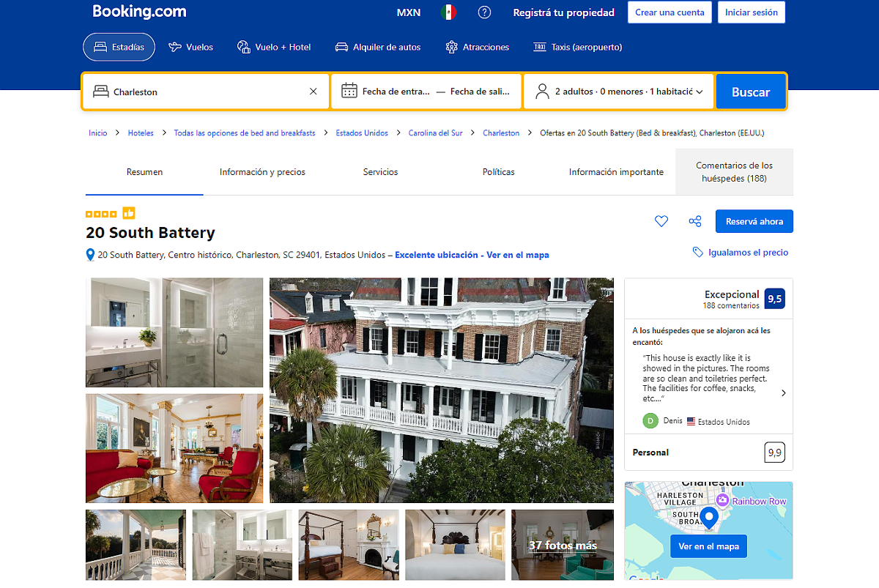Screen dimensions: 879x588
Task: Open the four-poster bed photo thumbnail
Action: (x=349, y=545)
